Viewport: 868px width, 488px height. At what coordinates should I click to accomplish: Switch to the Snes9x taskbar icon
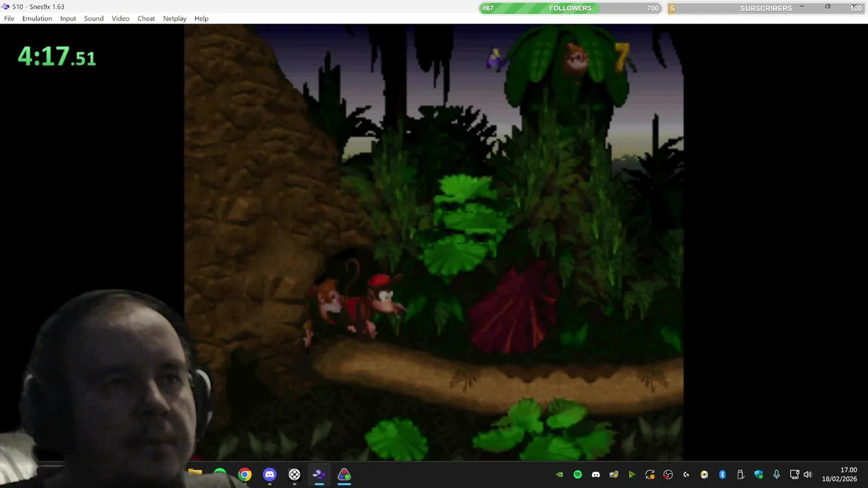coord(319,474)
